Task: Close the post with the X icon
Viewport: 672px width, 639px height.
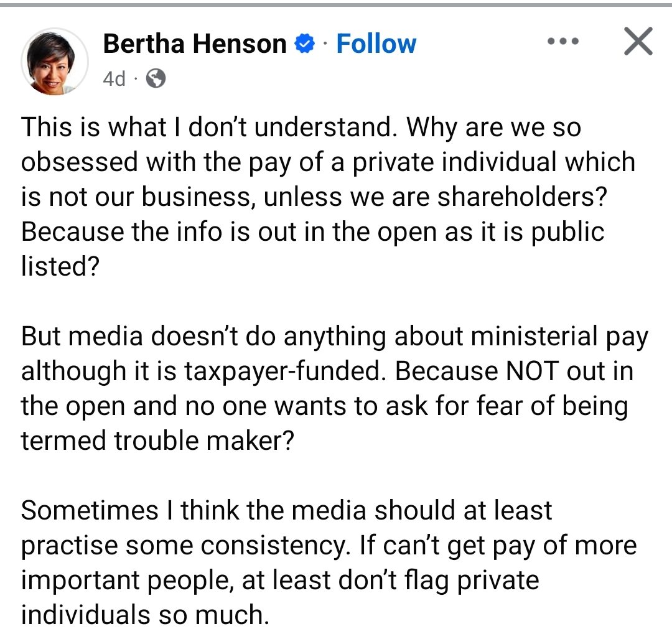Action: coord(637,42)
